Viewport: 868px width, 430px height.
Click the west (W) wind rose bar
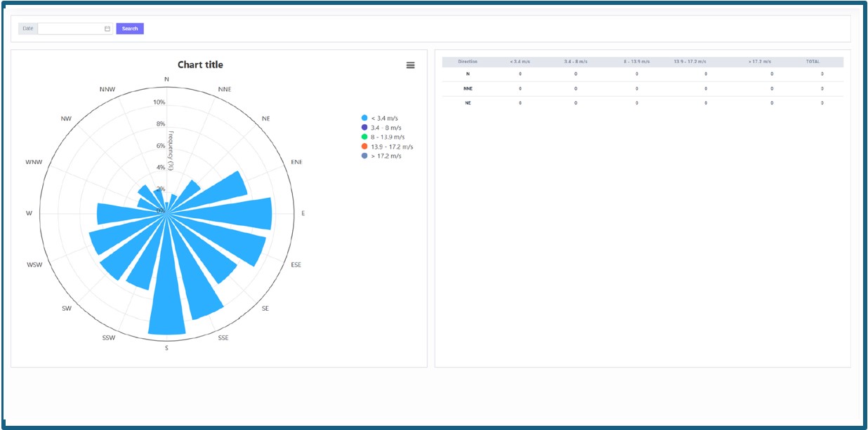click(123, 213)
